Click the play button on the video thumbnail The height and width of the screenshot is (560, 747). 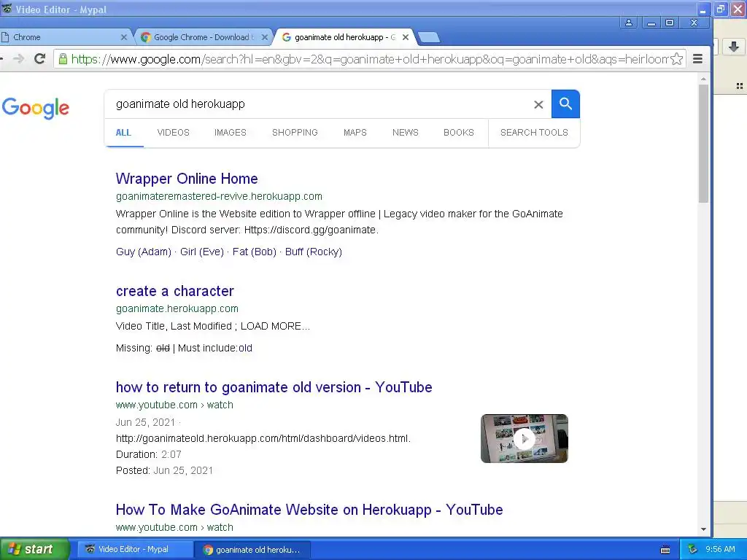tap(524, 438)
